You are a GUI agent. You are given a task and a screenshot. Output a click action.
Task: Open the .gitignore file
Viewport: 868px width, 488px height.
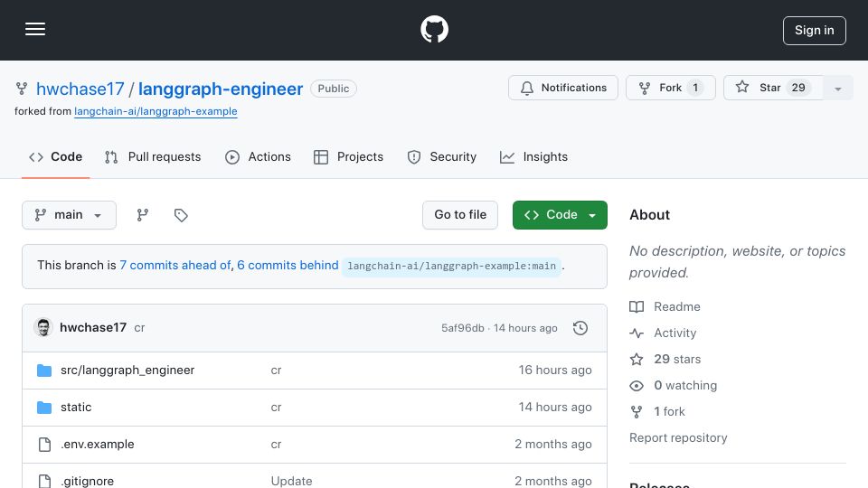point(88,482)
